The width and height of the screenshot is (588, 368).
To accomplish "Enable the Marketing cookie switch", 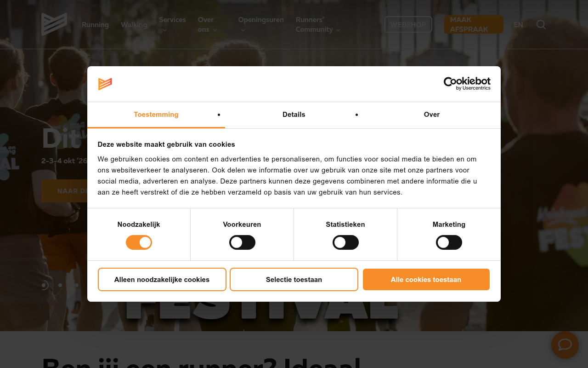I will tap(449, 242).
